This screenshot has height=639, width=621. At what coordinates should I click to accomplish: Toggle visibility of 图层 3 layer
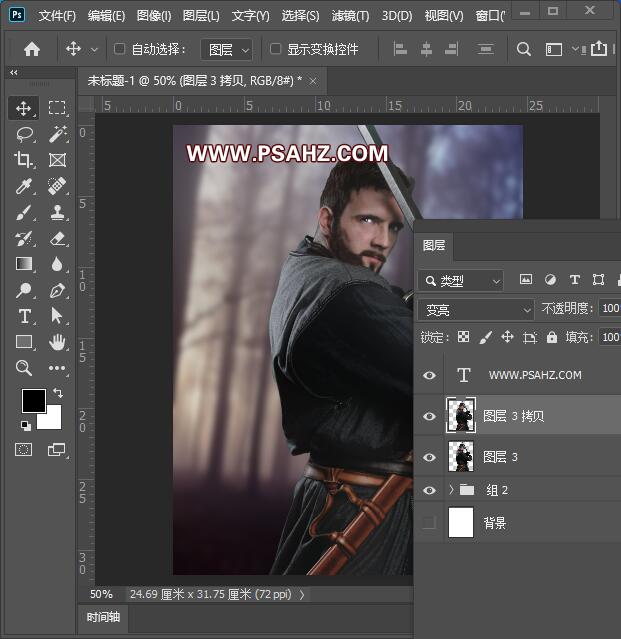(x=429, y=457)
